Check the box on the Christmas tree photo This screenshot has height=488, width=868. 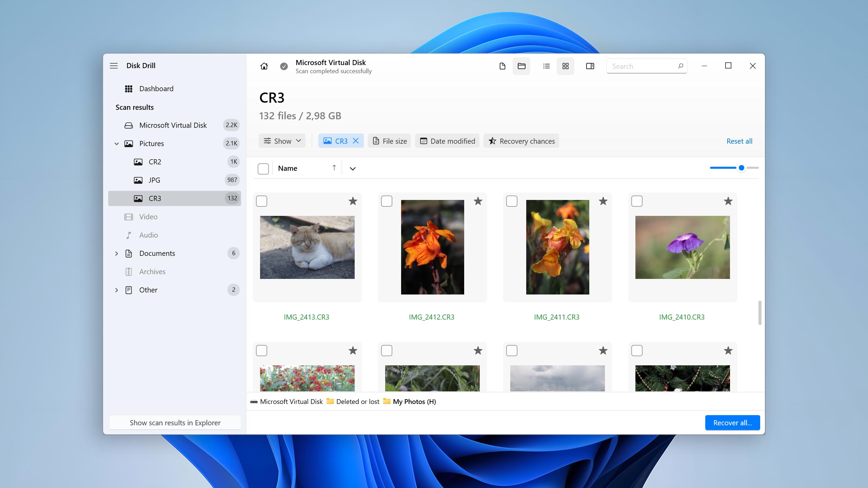pos(637,350)
